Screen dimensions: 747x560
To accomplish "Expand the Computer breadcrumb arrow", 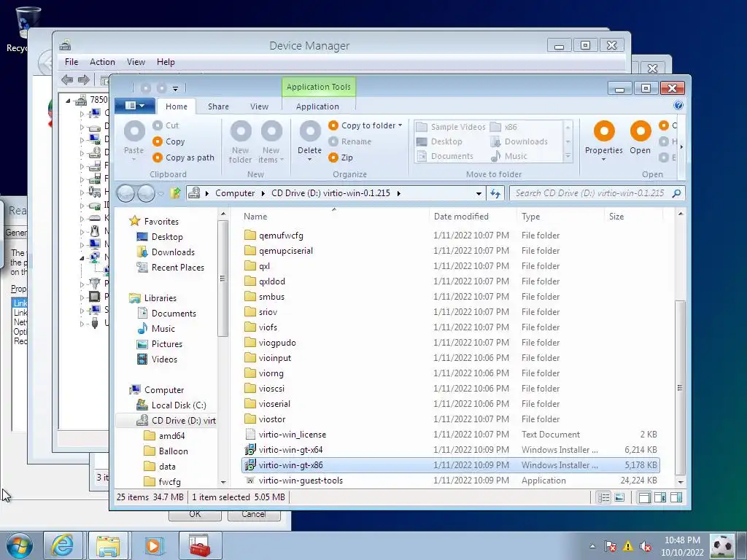I will pyautogui.click(x=263, y=193).
